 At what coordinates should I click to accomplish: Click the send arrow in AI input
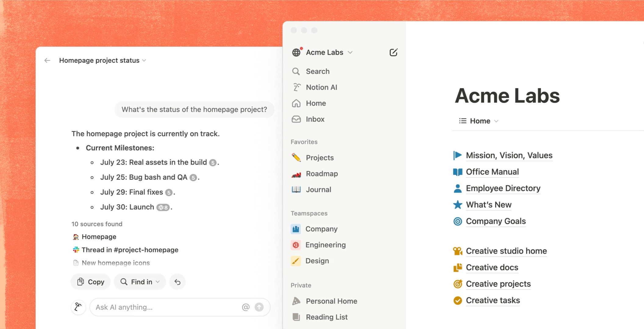point(259,307)
